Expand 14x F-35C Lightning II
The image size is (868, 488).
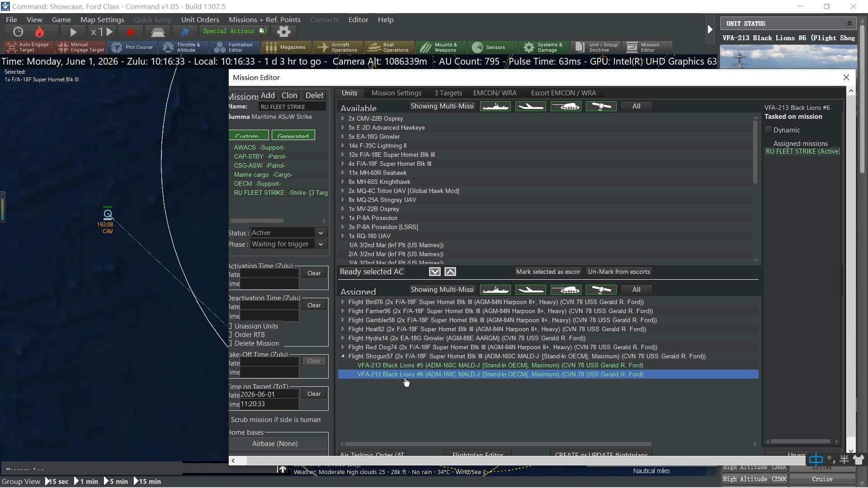[x=343, y=145]
